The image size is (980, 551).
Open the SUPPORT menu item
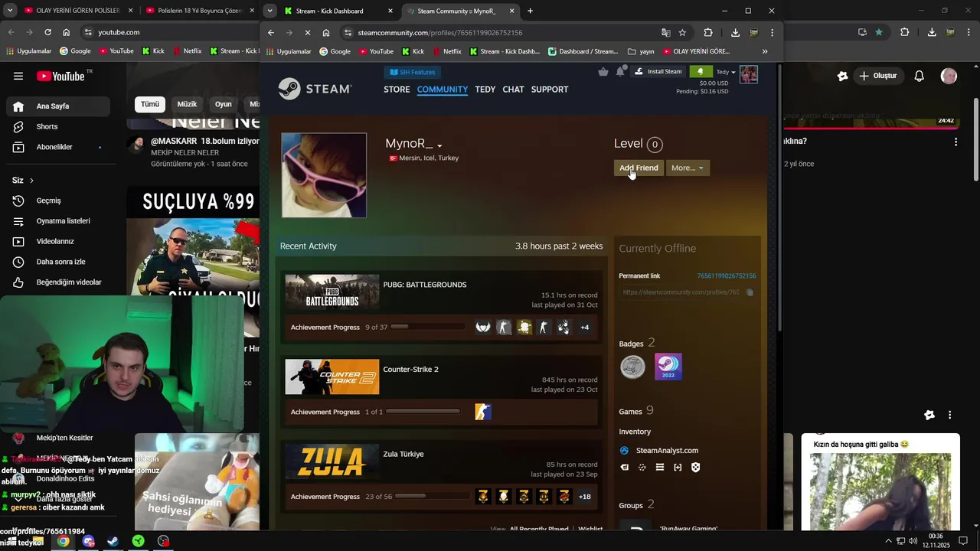pos(550,90)
